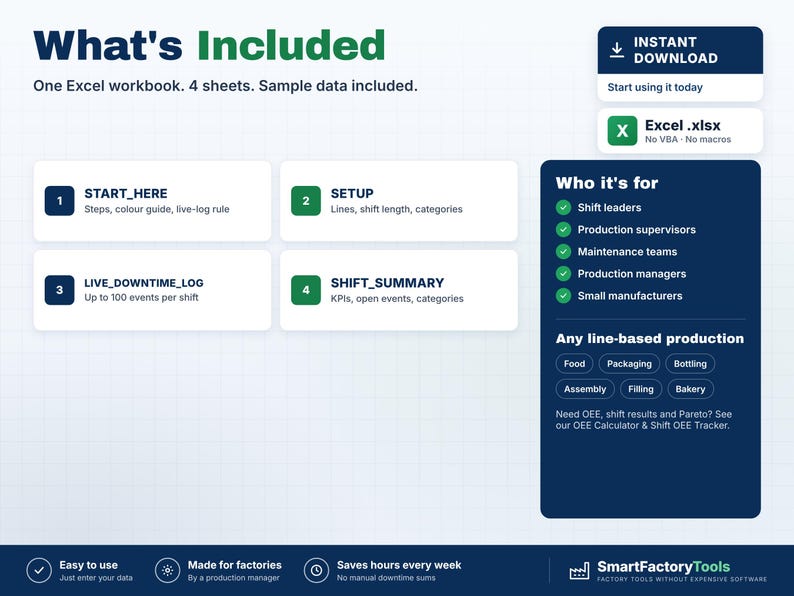Screen dimensions: 794x596
Task: Select the Assembly tag
Action: point(585,389)
